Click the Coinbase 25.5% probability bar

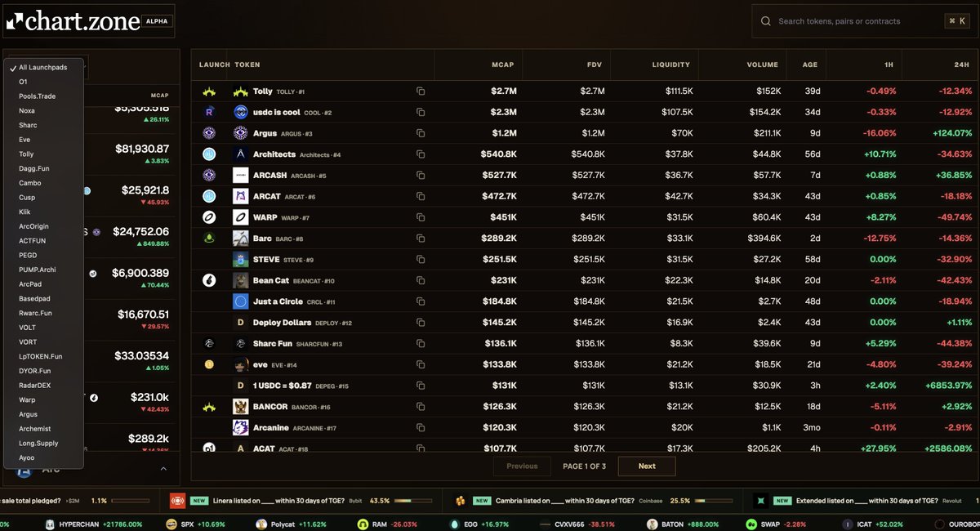coord(713,500)
